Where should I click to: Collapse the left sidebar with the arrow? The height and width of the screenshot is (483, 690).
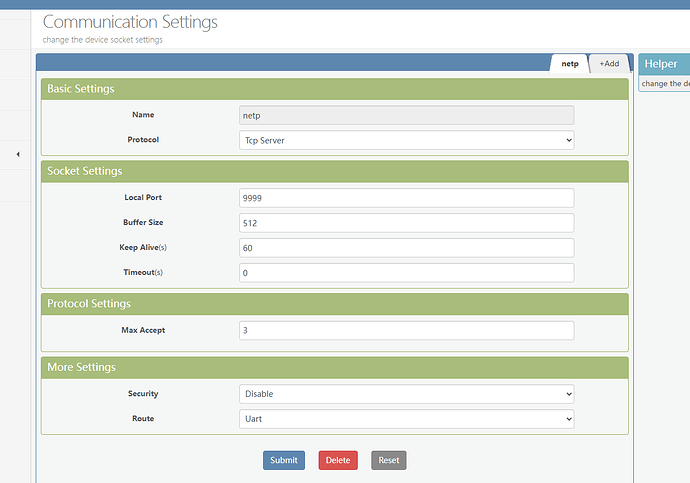(x=18, y=154)
